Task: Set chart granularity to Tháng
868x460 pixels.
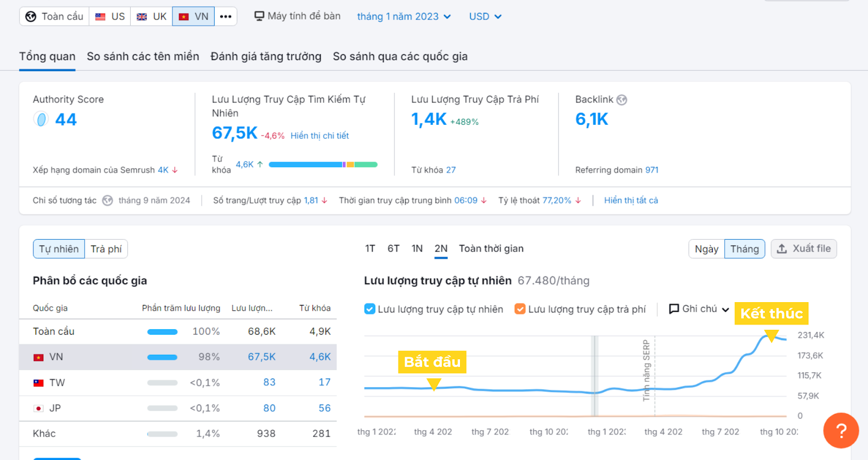Action: click(x=745, y=248)
